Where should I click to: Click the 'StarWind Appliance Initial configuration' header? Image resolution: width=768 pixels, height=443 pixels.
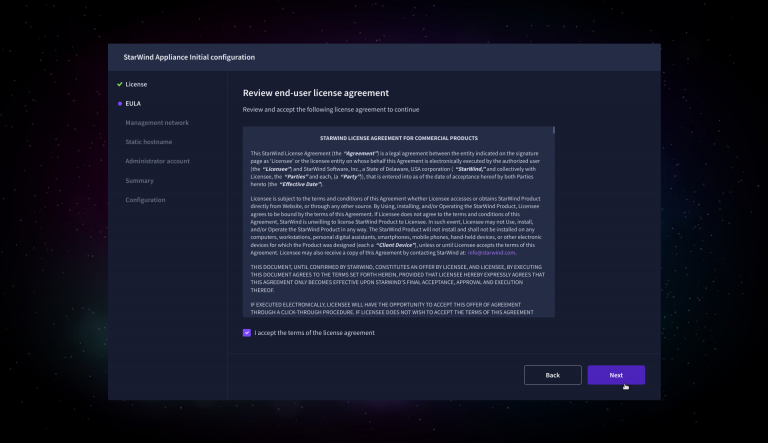(189, 57)
